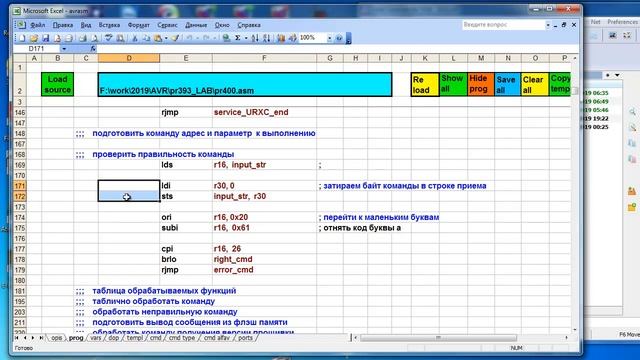This screenshot has height=360, width=640.
Task: Click the Help question mark icon
Action: (x=339, y=38)
